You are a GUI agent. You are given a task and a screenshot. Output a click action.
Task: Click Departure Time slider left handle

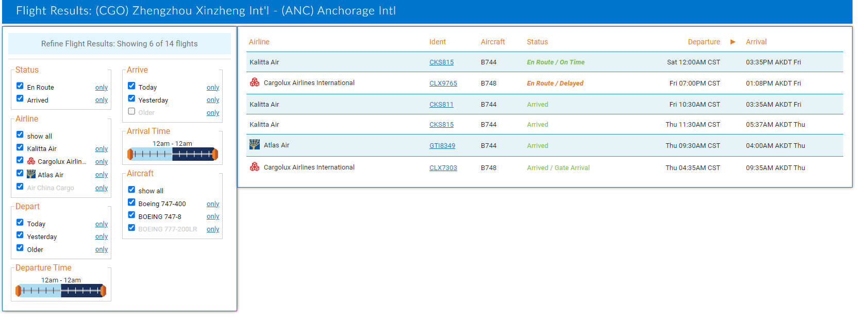coord(19,291)
